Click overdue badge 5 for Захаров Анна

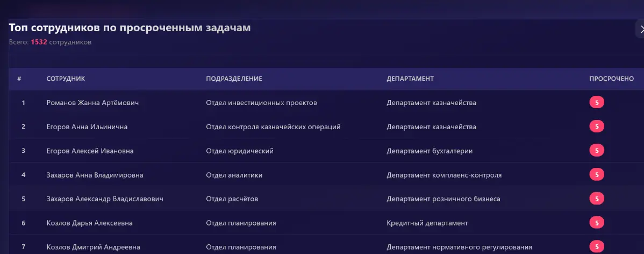point(596,175)
